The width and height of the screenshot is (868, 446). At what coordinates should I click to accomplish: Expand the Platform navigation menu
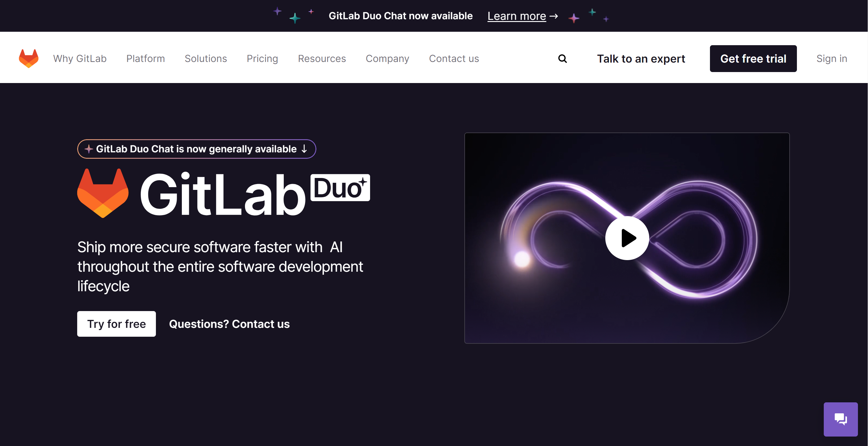[x=146, y=59]
